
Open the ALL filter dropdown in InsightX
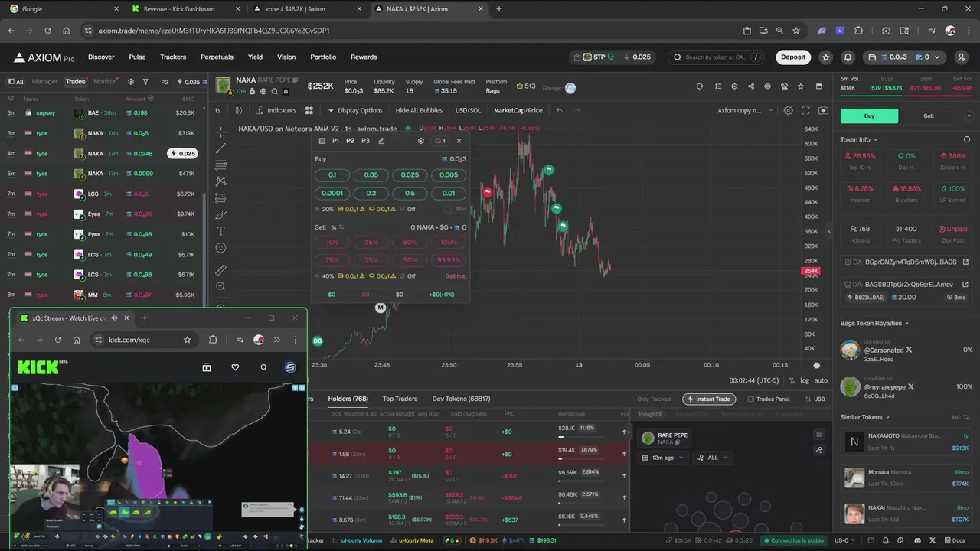point(712,458)
